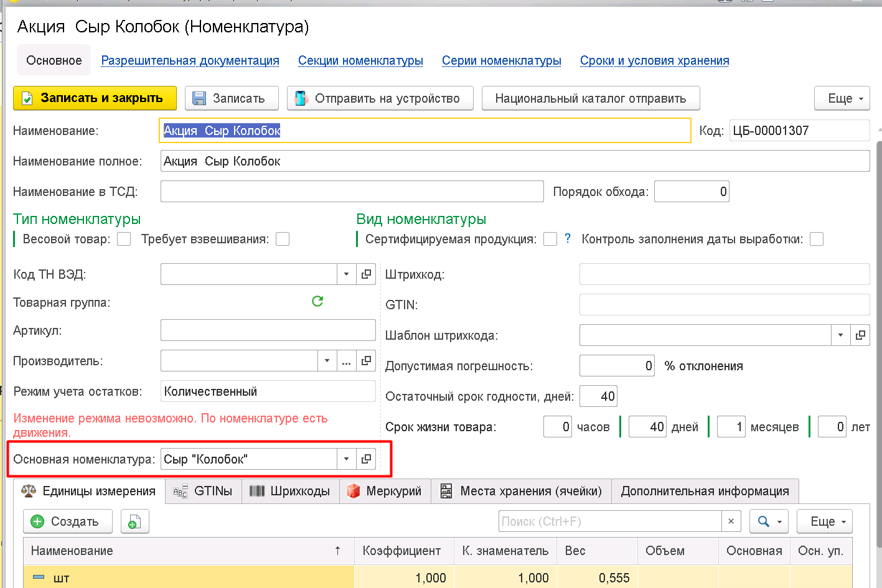Toggle the Требует взвешивания checkbox

[x=283, y=240]
